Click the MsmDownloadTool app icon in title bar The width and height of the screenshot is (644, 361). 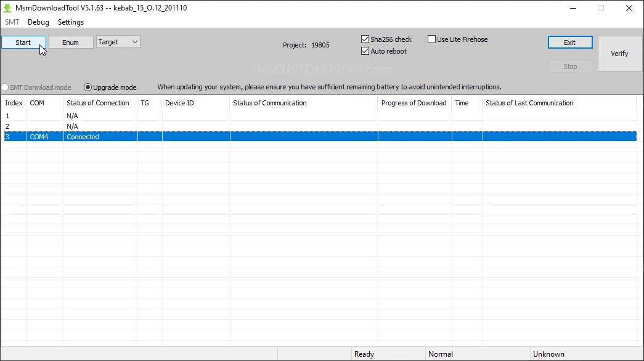[x=7, y=8]
